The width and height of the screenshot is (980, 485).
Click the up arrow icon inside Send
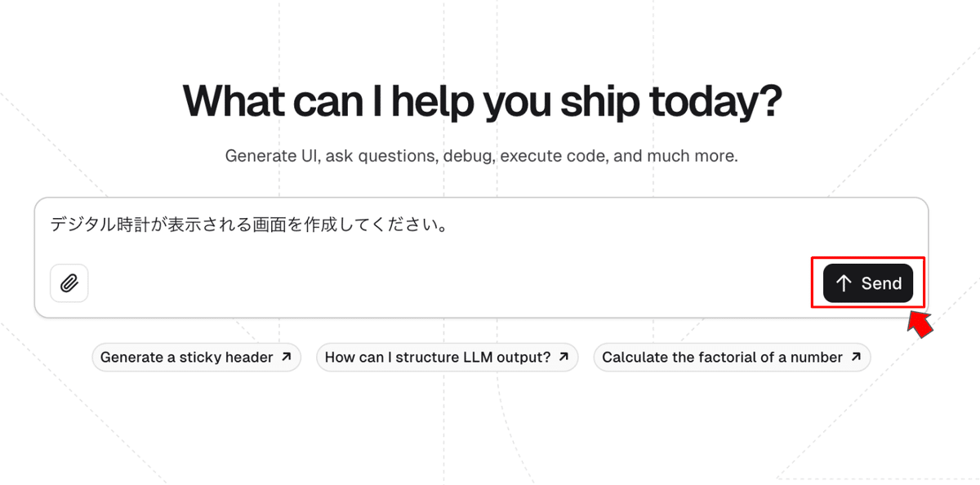[844, 283]
